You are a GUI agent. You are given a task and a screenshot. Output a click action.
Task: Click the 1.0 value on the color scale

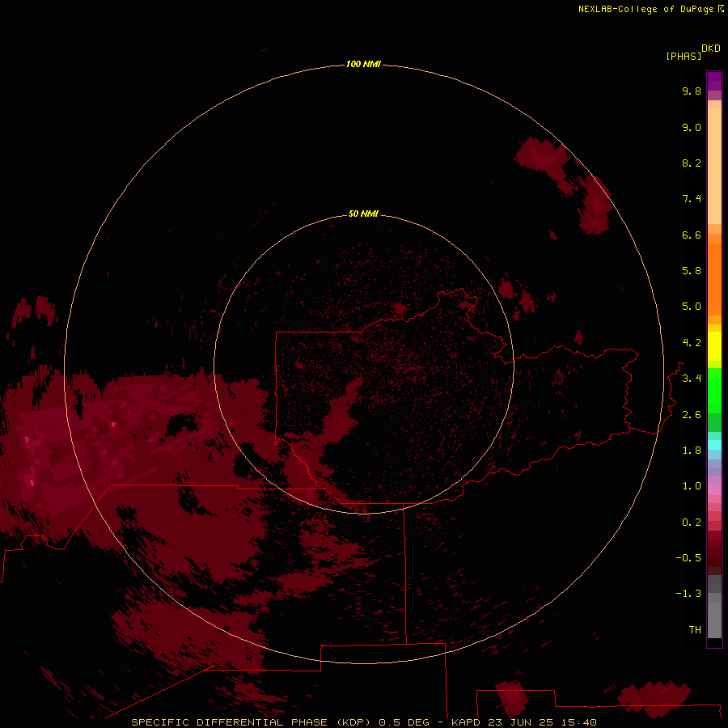tap(692, 486)
